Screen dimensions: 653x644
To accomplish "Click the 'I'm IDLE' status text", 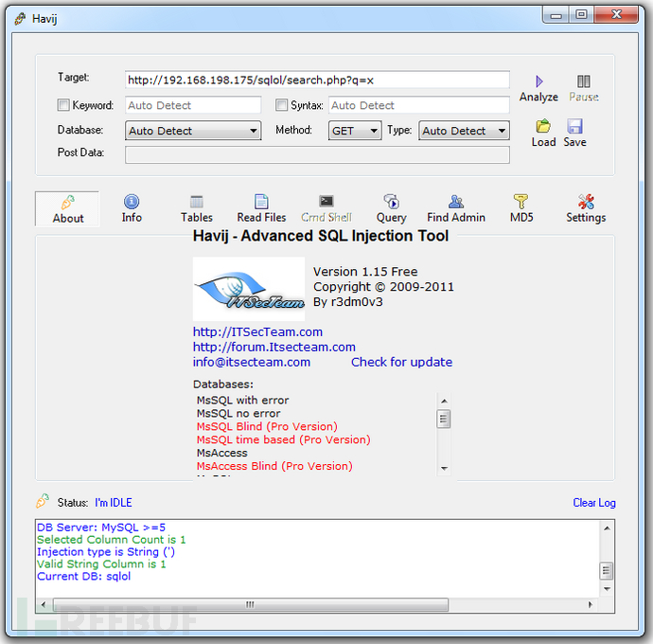I will (x=114, y=503).
